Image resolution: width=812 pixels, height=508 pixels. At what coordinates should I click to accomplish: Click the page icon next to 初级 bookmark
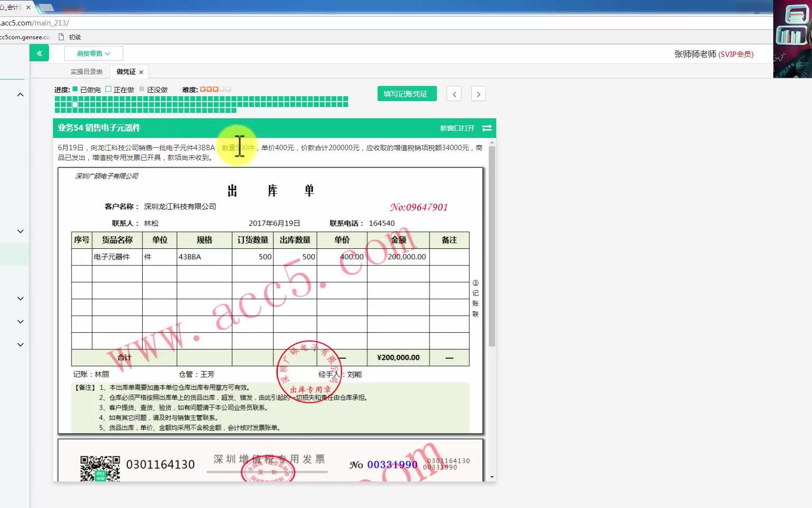pyautogui.click(x=60, y=36)
